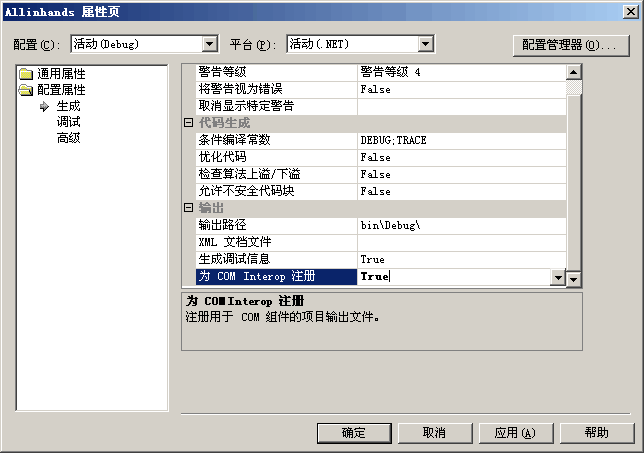Select the 允许不安全代码块 property row
Screen dimensions: 644x453
point(276,191)
